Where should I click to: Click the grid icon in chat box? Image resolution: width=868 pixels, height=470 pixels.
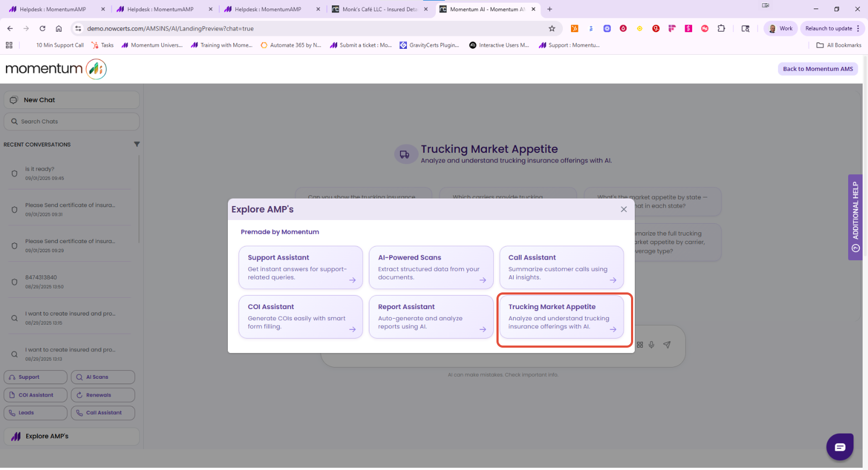(640, 344)
